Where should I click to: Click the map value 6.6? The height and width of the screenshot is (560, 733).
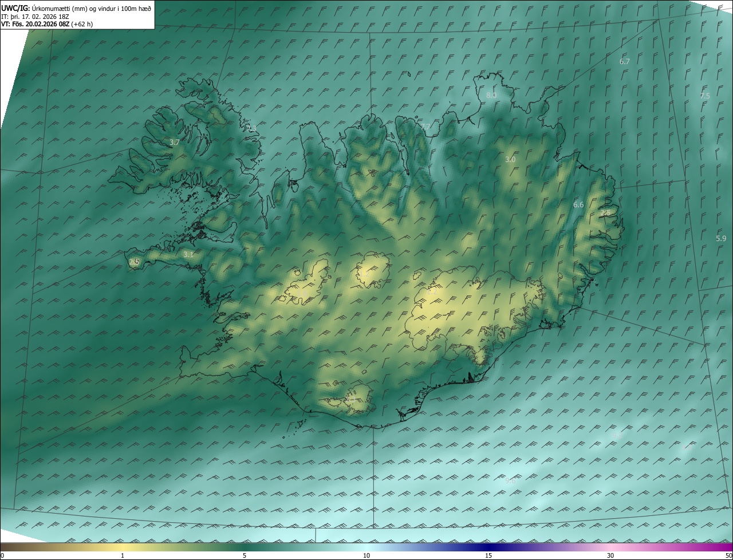click(x=578, y=205)
